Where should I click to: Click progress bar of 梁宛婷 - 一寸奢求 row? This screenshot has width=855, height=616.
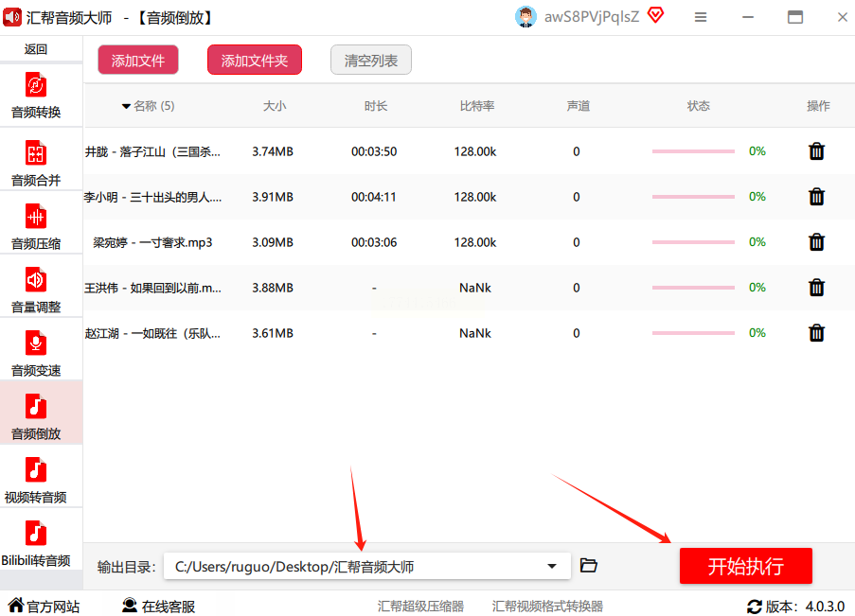(693, 242)
